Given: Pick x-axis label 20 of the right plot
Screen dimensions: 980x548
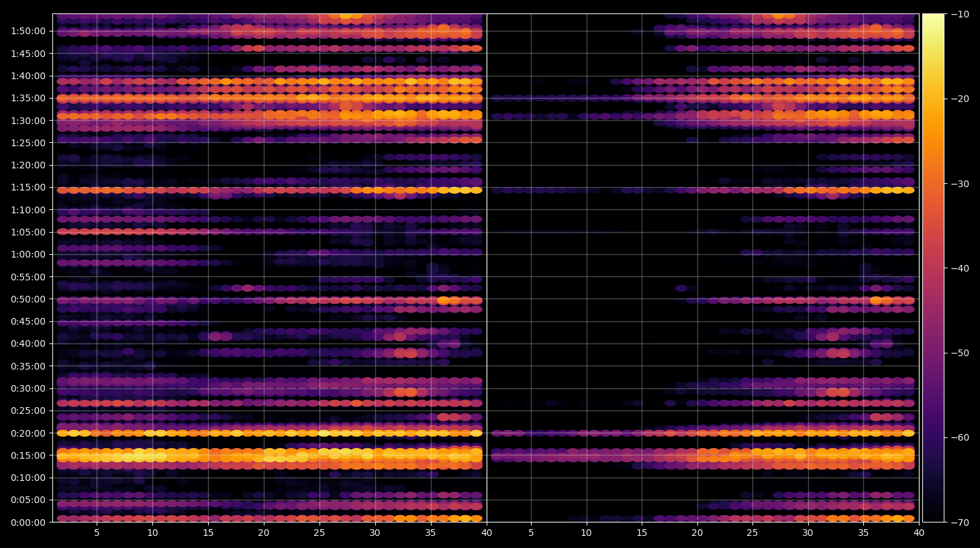Looking at the screenshot, I should click(697, 533).
